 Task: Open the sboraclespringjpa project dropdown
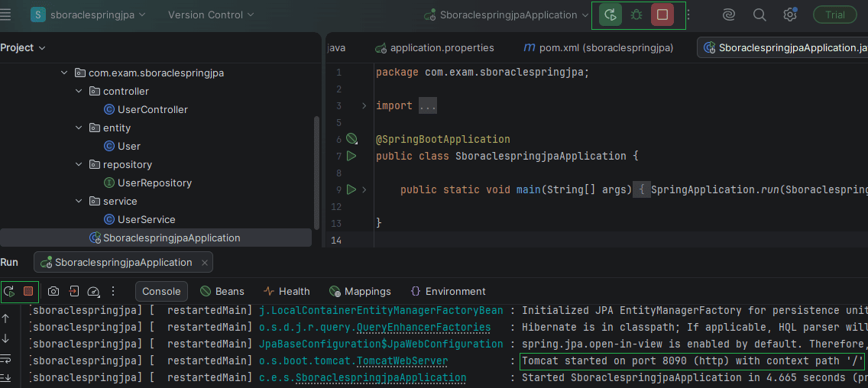[89, 15]
